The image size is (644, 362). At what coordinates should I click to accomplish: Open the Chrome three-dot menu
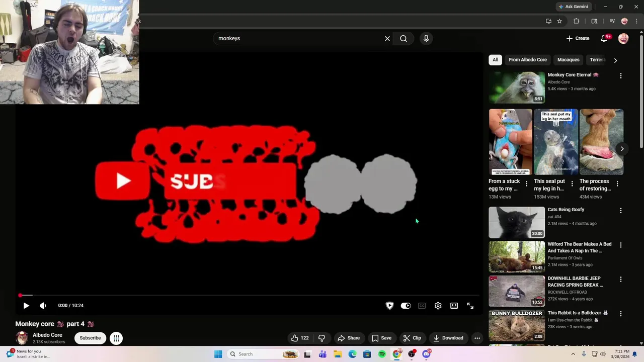(636, 21)
